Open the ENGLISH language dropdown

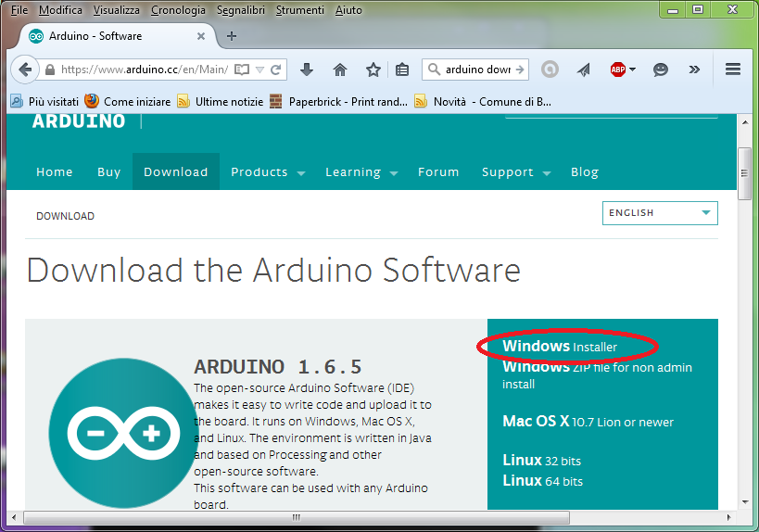tap(660, 213)
